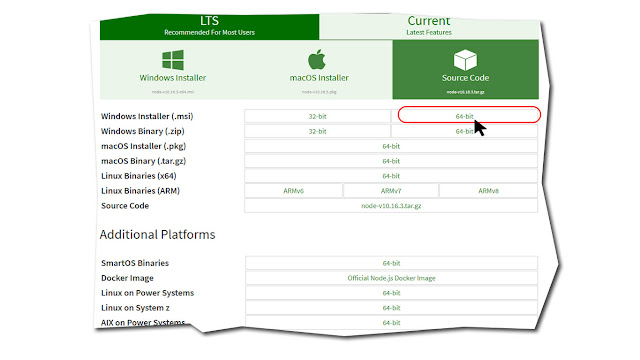Click the Linux on Power Systems label
The width and height of the screenshot is (640, 360).
(x=147, y=293)
